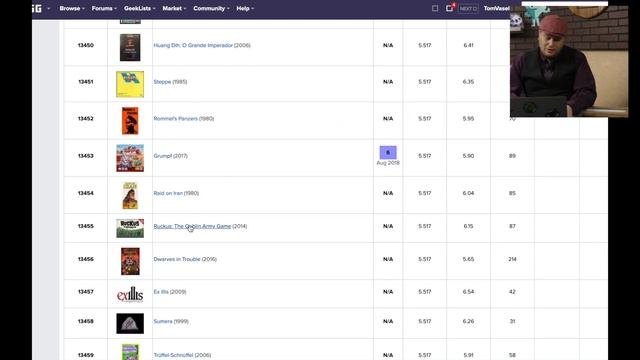Click the 6.15 average rating for Ruckus
This screenshot has height=360, width=640.
point(468,226)
